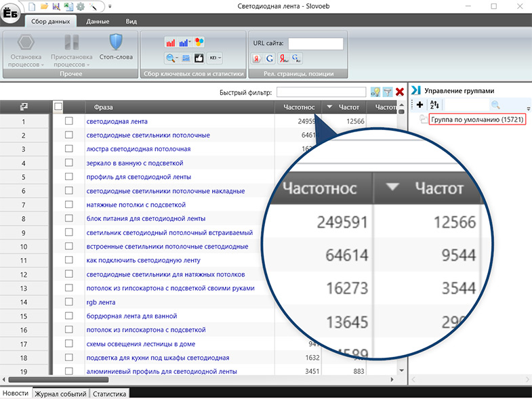Check the box for 'схемы освещения лестницы в доме'
Viewport: 532px width, 399px height.
click(69, 343)
